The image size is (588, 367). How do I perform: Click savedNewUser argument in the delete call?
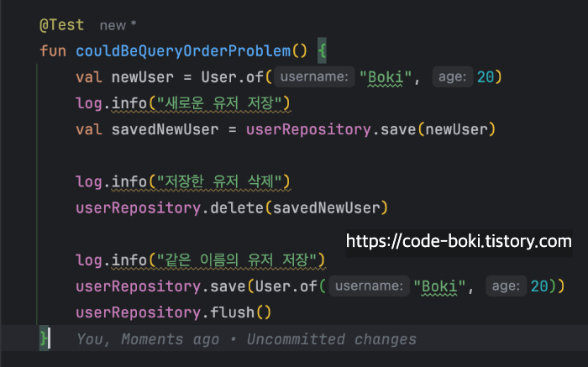click(x=327, y=207)
